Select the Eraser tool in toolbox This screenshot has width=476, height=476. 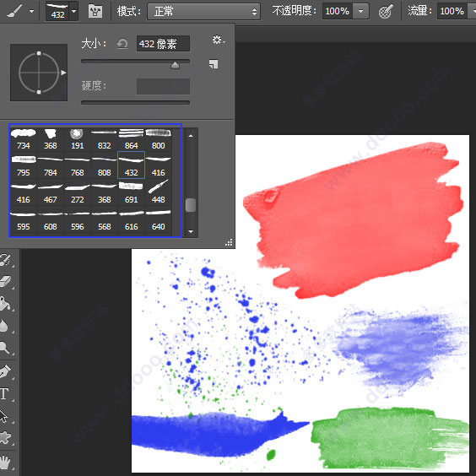[6, 281]
